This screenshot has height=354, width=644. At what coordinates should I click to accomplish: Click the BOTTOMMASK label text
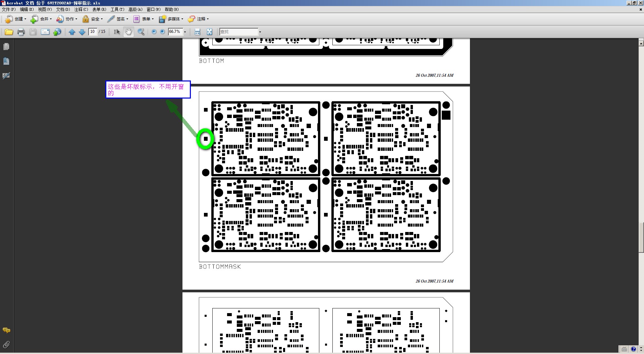(220, 267)
